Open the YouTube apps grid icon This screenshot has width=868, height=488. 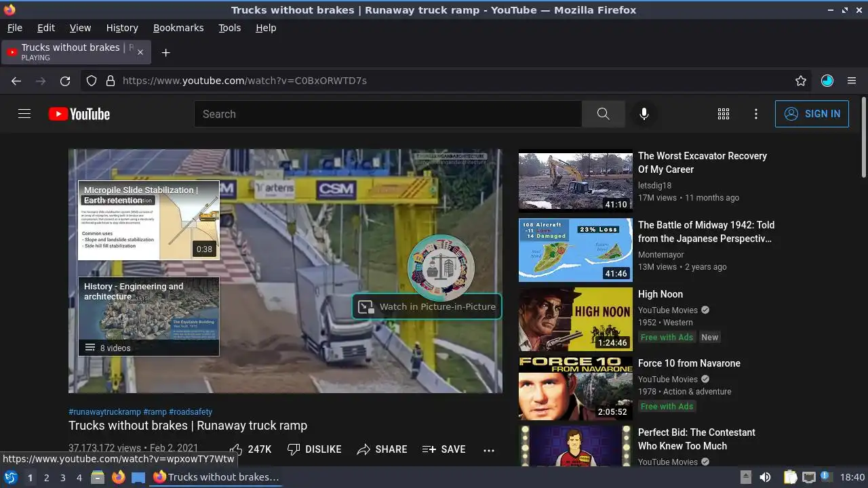tap(724, 114)
